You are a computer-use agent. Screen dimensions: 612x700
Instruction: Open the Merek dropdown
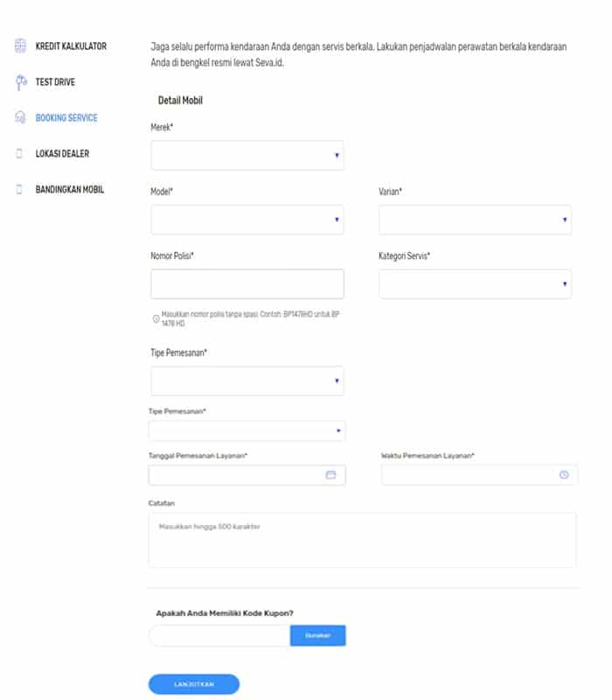coord(247,156)
